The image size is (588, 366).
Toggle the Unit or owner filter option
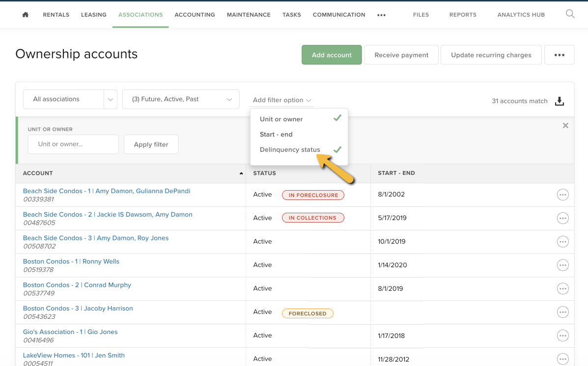(x=281, y=119)
